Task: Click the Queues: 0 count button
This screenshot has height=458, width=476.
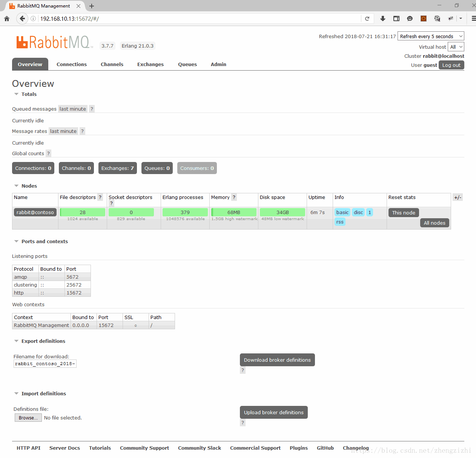Action: pyautogui.click(x=157, y=168)
